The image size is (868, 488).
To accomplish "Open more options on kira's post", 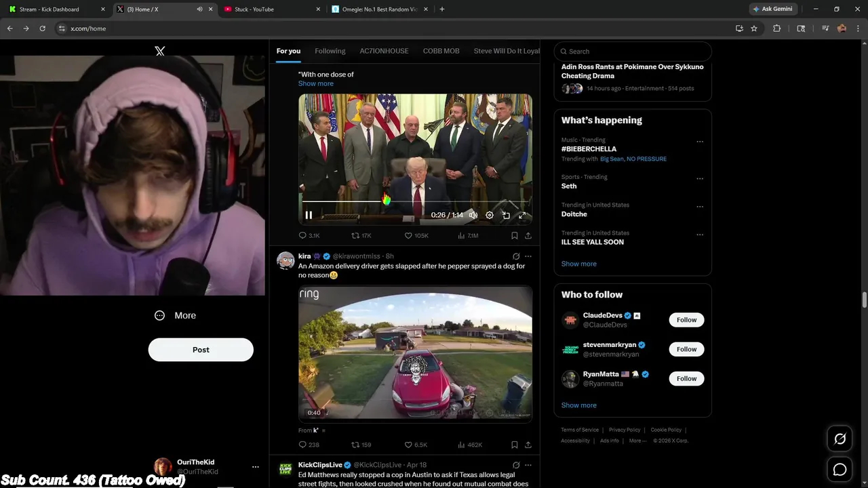I will [x=528, y=256].
